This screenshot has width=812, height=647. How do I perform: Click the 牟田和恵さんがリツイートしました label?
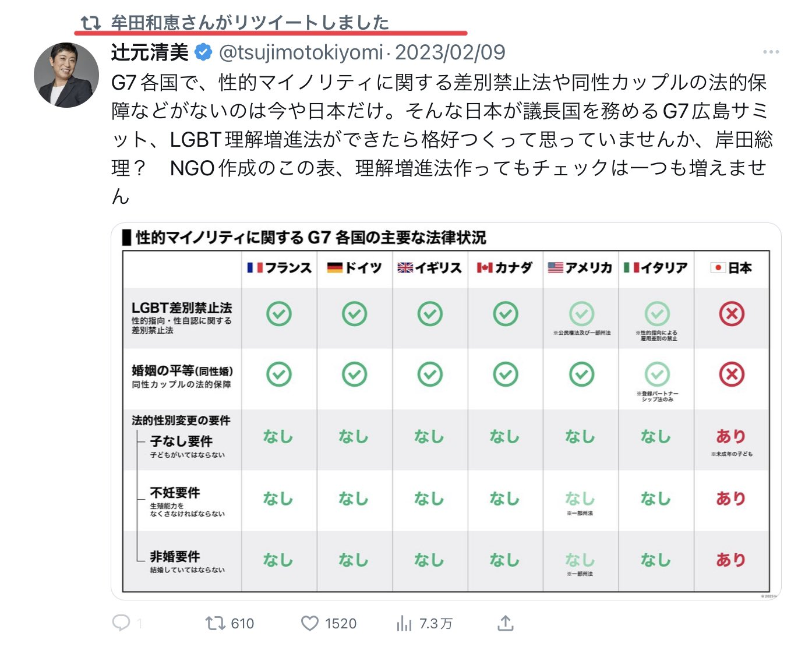click(x=250, y=23)
